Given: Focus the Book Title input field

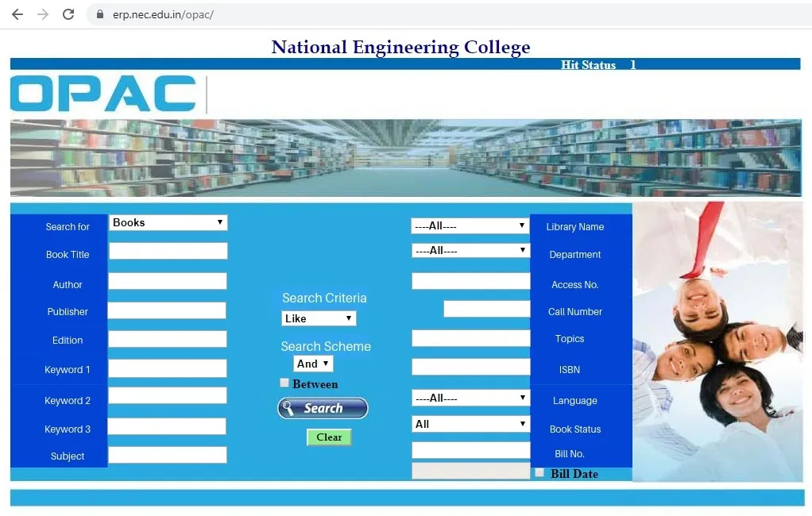Looking at the screenshot, I should 168,251.
